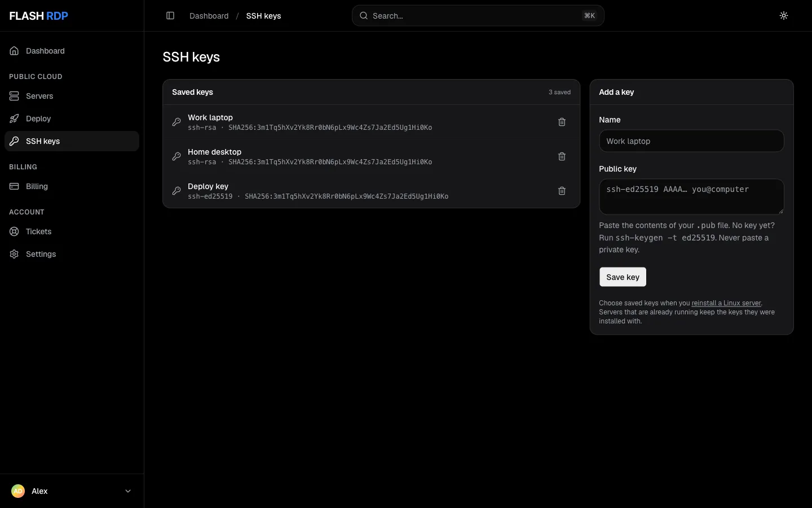Open Dashboard from the sidebar

(x=72, y=51)
